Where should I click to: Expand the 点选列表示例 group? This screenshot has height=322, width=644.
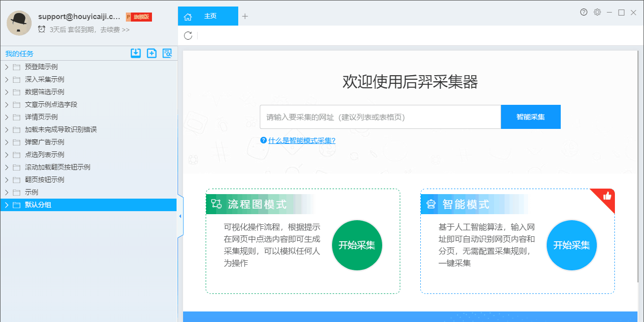[7, 154]
